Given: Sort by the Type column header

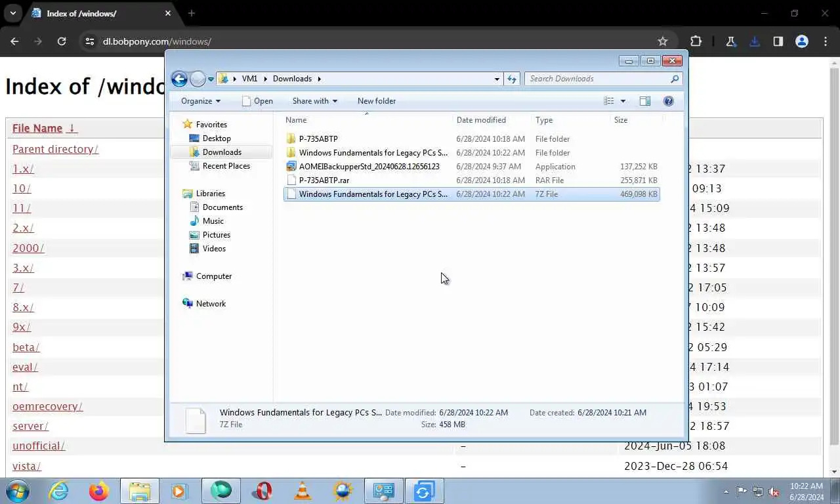Looking at the screenshot, I should (x=570, y=120).
